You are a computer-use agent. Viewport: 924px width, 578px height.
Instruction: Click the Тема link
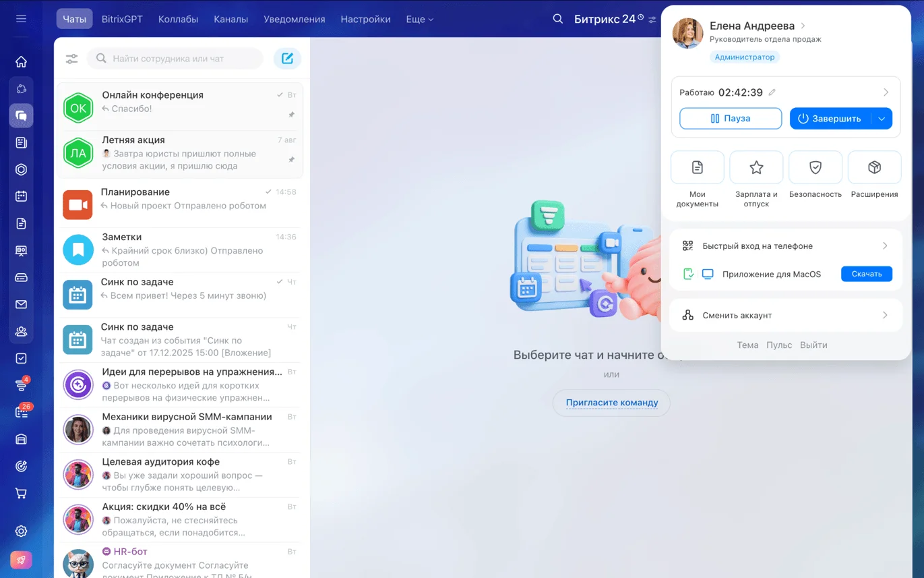click(x=747, y=345)
